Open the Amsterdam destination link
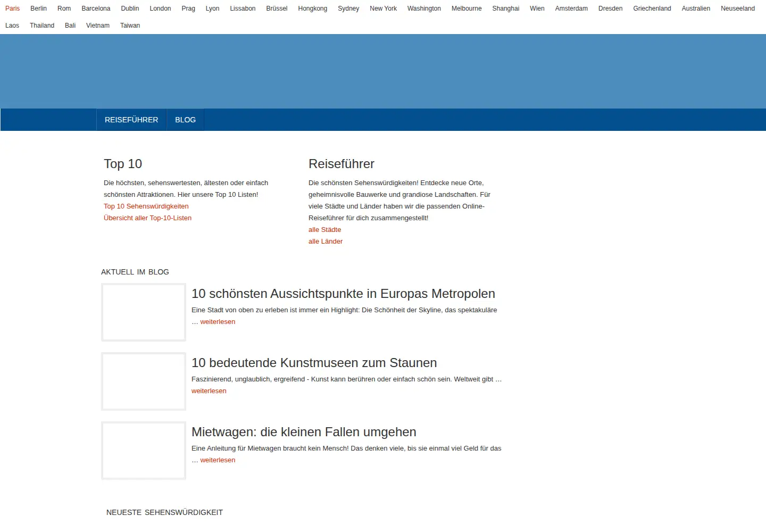The width and height of the screenshot is (766, 532). pyautogui.click(x=571, y=9)
